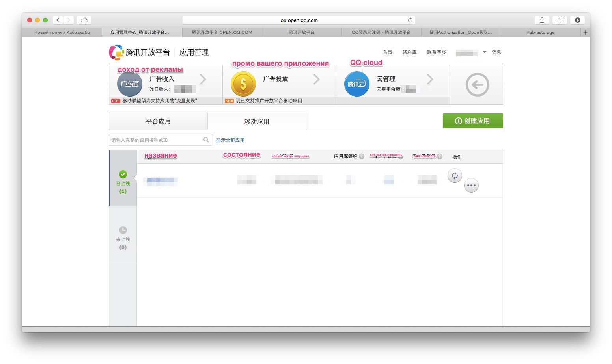Go forward with Safari's forward arrow

point(69,20)
